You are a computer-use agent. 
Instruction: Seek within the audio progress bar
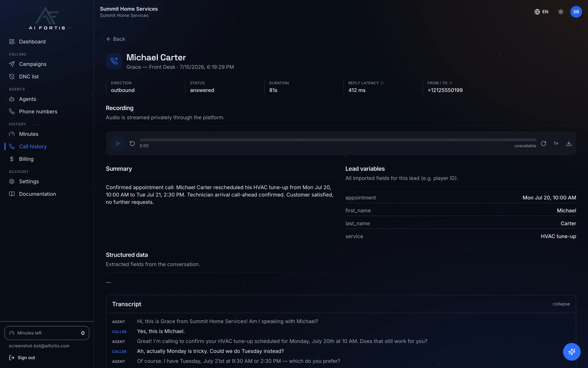pyautogui.click(x=338, y=140)
